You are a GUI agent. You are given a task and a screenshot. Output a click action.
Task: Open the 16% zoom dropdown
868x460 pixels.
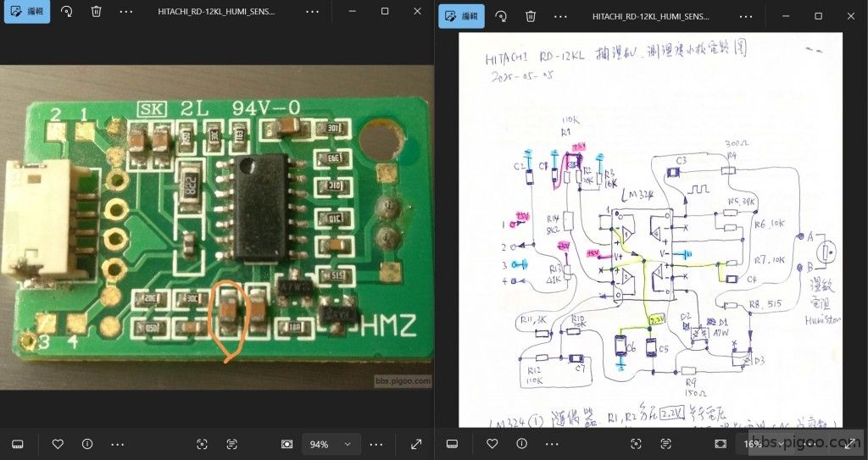tap(765, 444)
